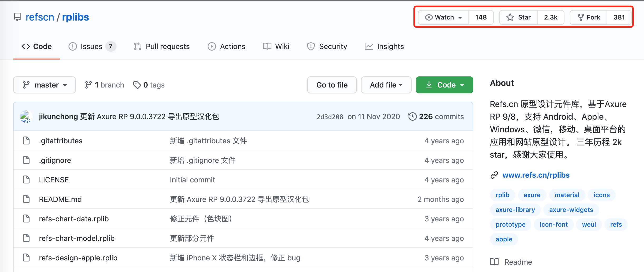Viewport: 644px width, 272px height.
Task: View the 148 watchers count
Action: [481, 17]
